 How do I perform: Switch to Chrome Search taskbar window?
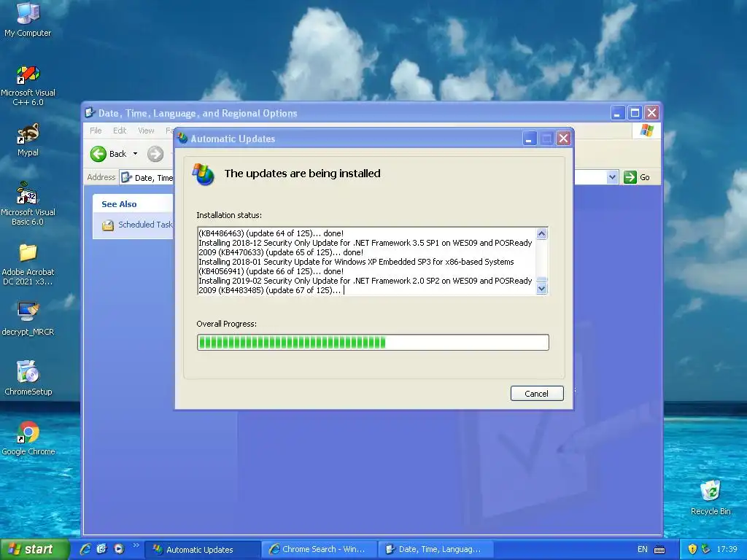point(320,550)
